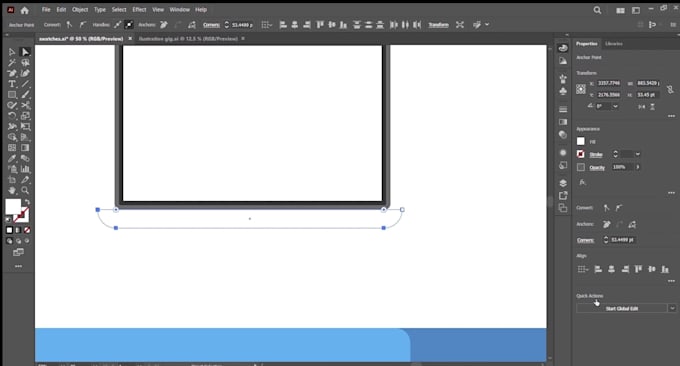This screenshot has width=680, height=366.
Task: Open the Window menu
Action: (x=180, y=10)
